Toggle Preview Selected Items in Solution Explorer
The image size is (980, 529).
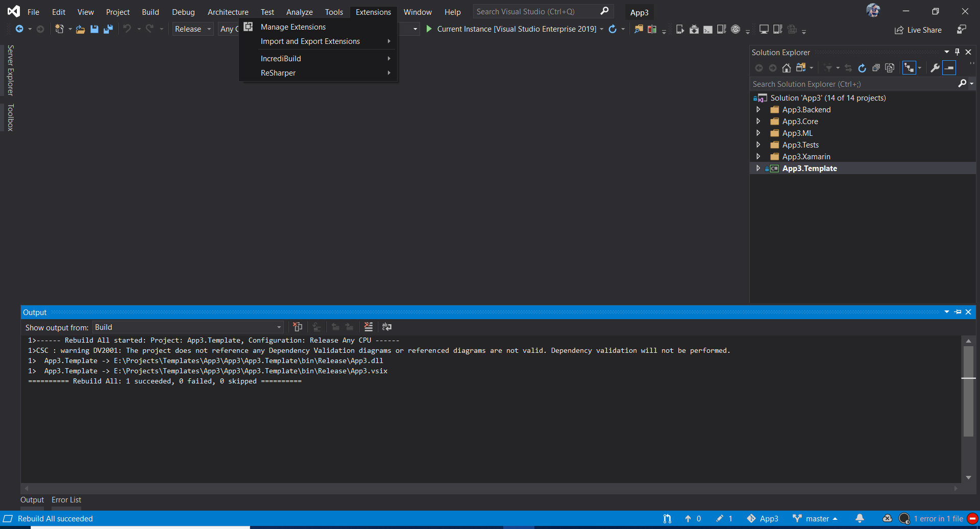910,67
